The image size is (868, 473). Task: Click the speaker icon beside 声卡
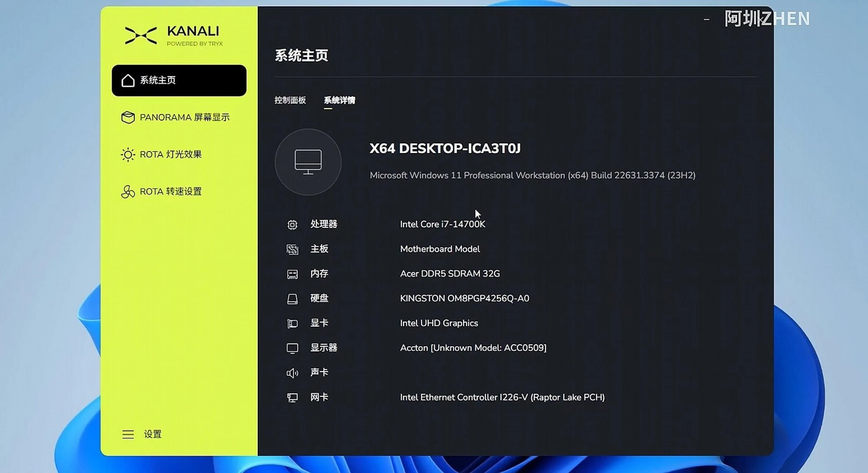click(x=292, y=373)
